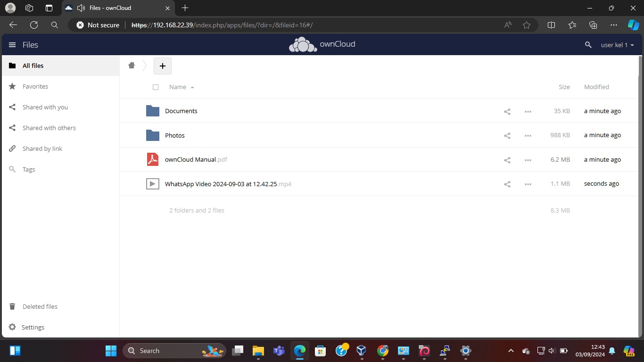This screenshot has height=362, width=644.
Task: Share the Photos folder
Action: click(x=507, y=135)
